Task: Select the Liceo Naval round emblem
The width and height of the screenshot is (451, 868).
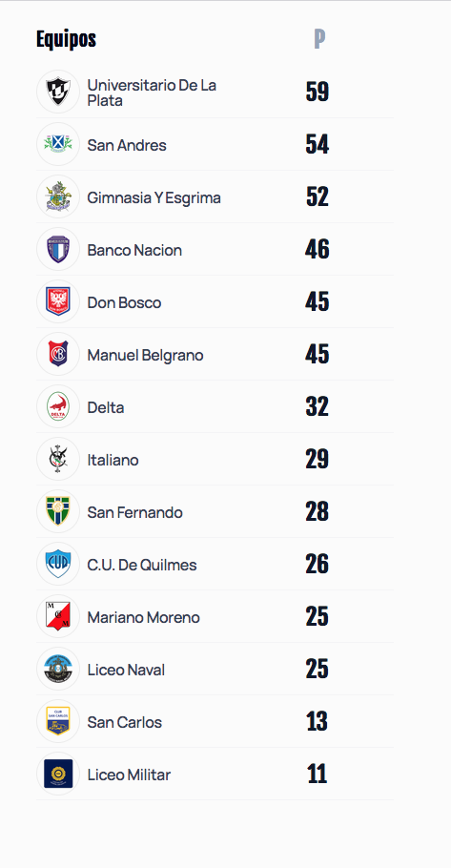Action: tap(58, 669)
